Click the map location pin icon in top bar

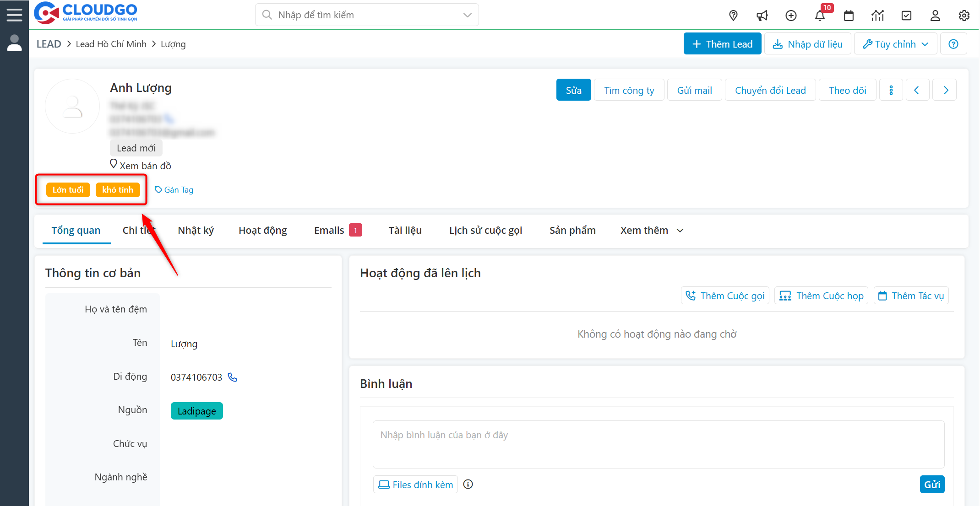click(x=733, y=16)
